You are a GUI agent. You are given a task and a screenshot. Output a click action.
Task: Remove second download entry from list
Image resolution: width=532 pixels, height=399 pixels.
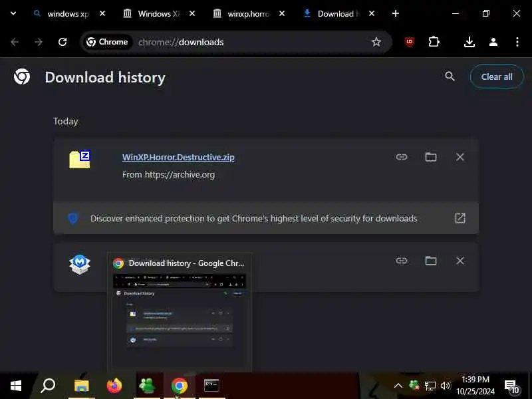pos(460,261)
